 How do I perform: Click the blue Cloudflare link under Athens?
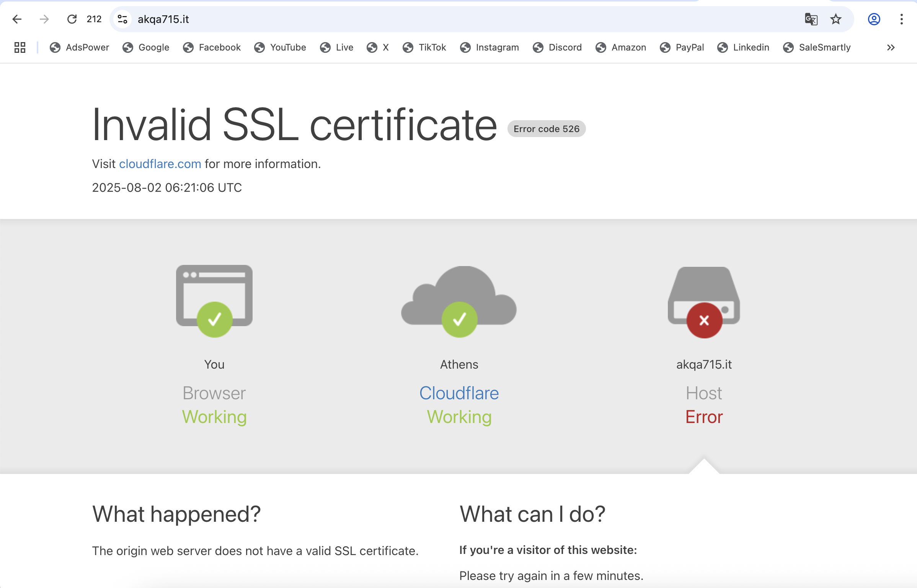coord(459,393)
